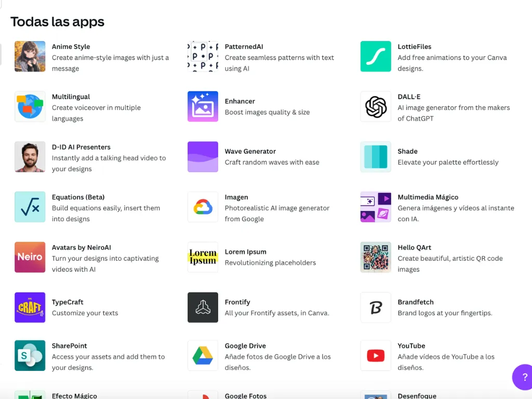
Task: Click 'Añade fotos de Google Drive' description
Action: point(278,362)
